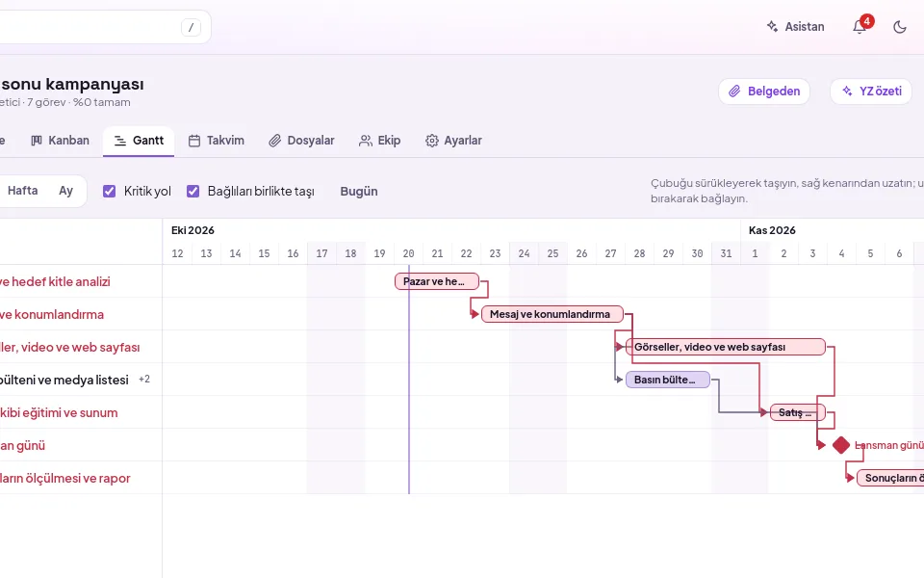Click the Lansman günü milestone diamond

(x=841, y=445)
